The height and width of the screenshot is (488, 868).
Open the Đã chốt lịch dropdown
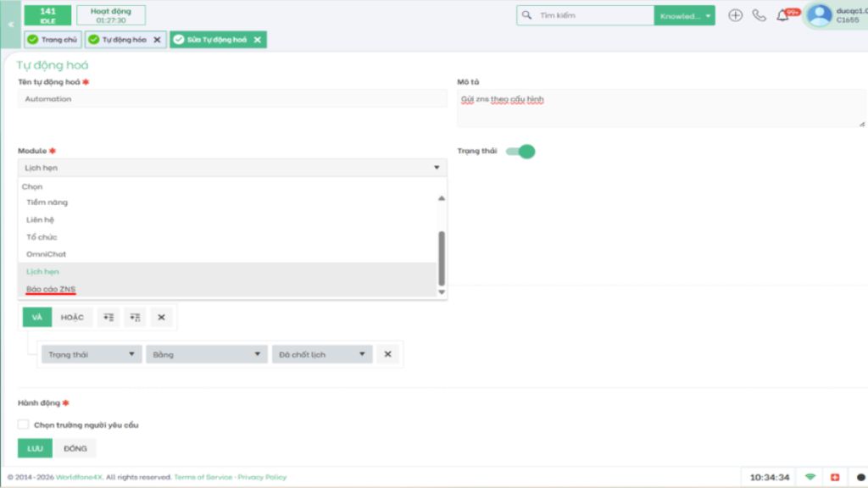tap(321, 354)
